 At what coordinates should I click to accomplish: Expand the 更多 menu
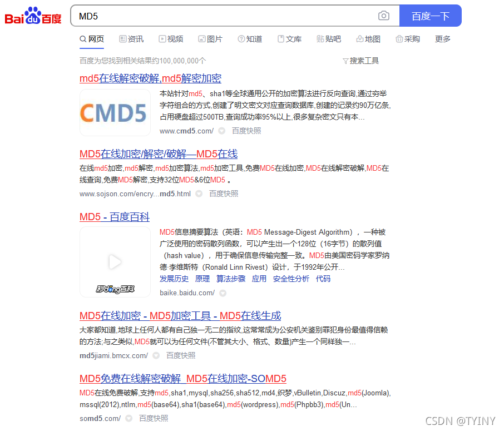click(x=442, y=39)
